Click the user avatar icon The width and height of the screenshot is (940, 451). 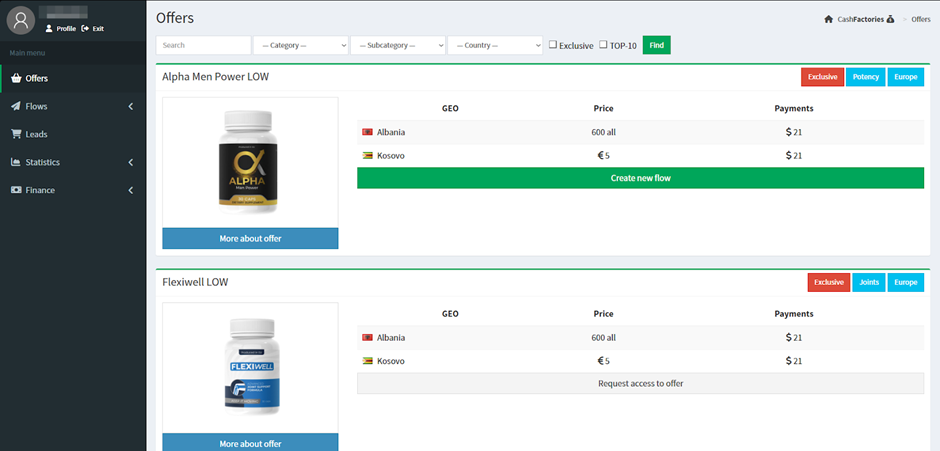click(22, 19)
